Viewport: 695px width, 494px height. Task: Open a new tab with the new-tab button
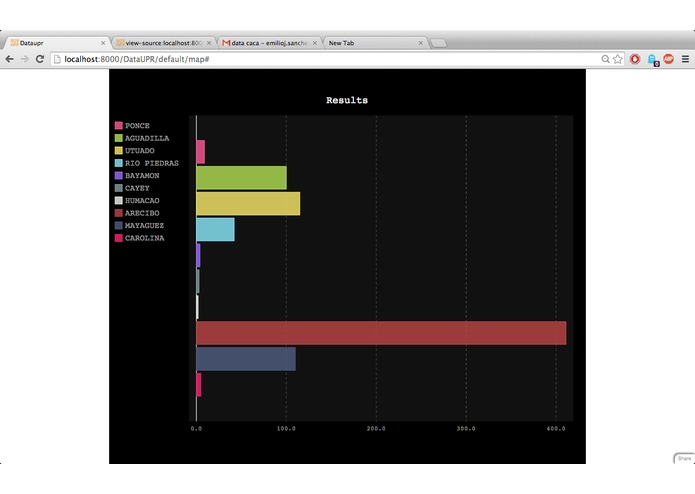pyautogui.click(x=439, y=43)
